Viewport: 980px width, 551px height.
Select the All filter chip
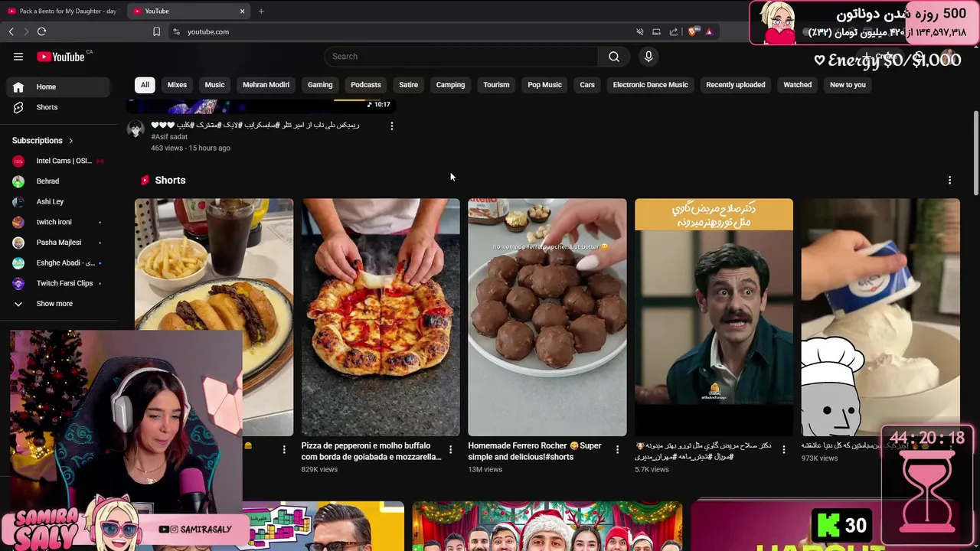pyautogui.click(x=145, y=85)
